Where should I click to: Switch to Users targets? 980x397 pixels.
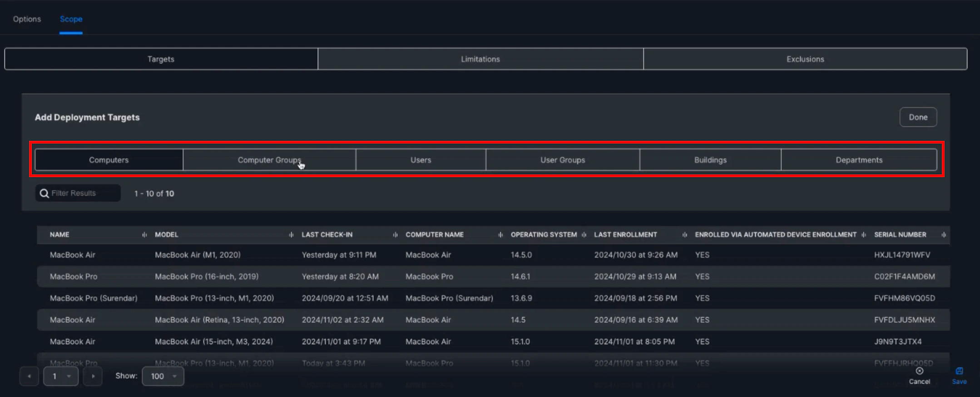click(x=421, y=160)
